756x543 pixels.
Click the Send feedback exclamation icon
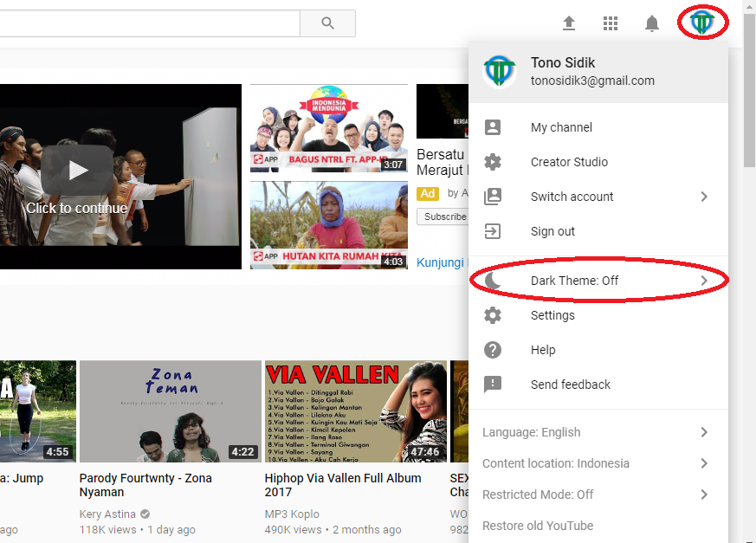tap(493, 385)
